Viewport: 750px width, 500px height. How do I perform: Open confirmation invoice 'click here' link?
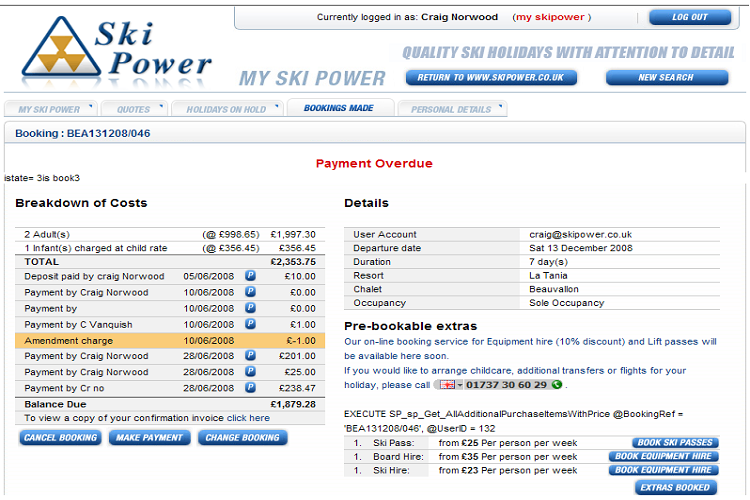click(248, 418)
